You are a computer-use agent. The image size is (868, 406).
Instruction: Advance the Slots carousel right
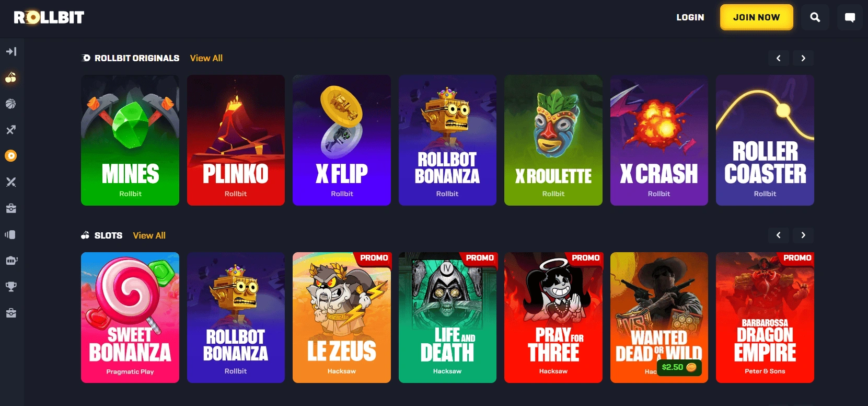point(803,235)
